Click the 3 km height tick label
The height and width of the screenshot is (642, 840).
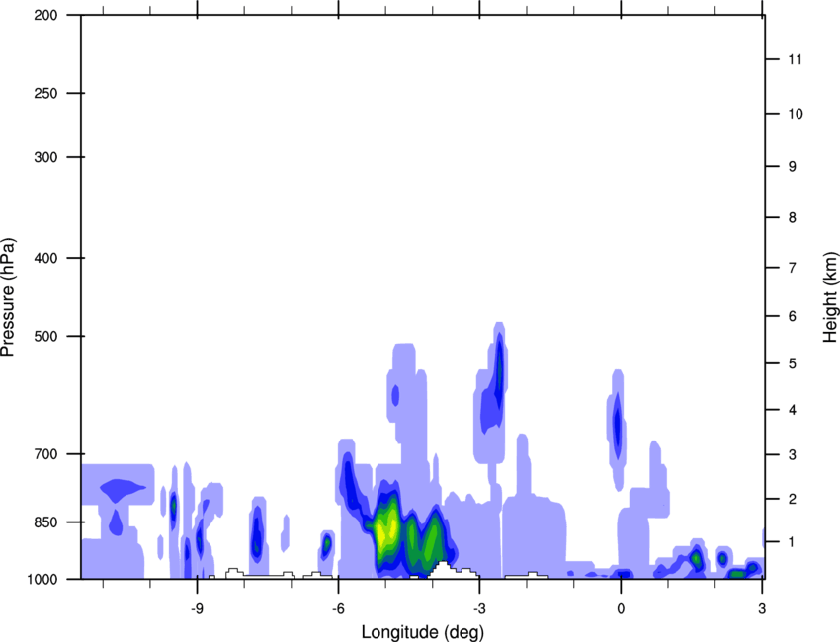793,455
